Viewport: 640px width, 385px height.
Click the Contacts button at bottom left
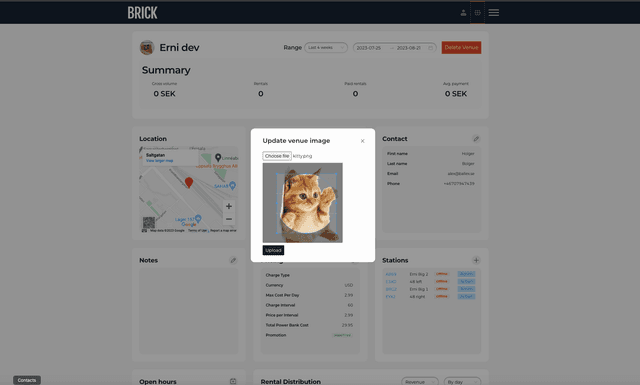pos(27,380)
